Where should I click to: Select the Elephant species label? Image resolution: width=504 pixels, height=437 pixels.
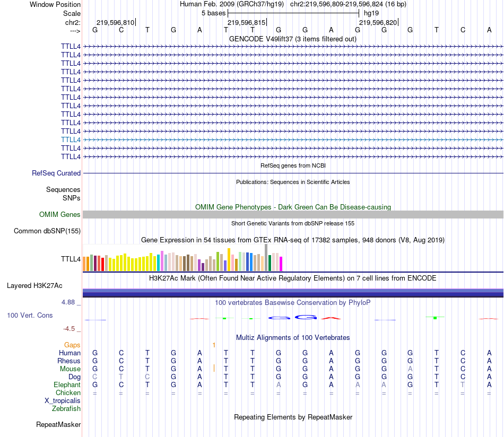[x=67, y=385]
